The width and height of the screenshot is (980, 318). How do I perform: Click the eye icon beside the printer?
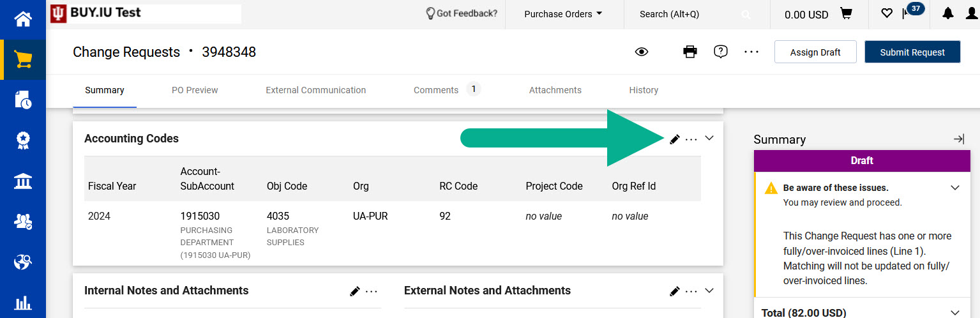click(x=642, y=52)
